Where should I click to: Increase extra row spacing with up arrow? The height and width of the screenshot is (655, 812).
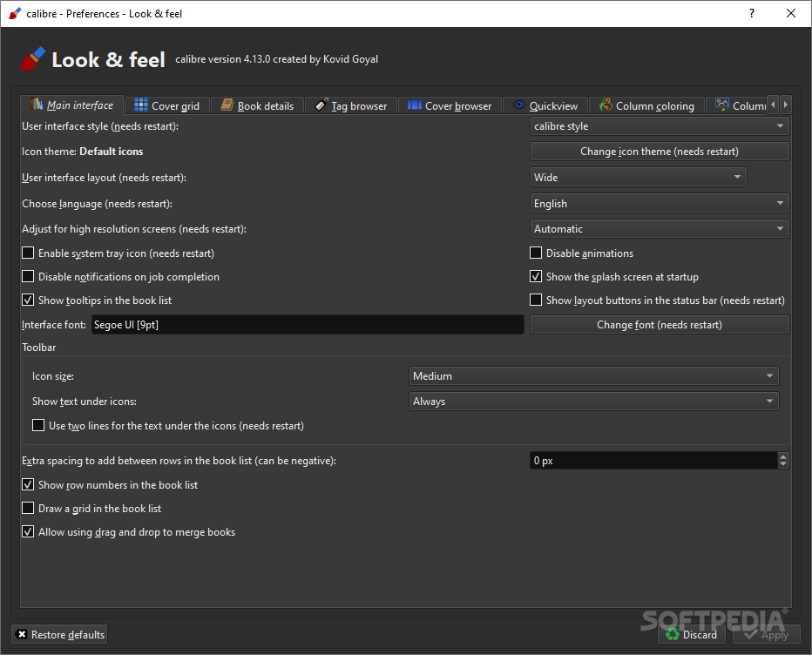[x=783, y=456]
